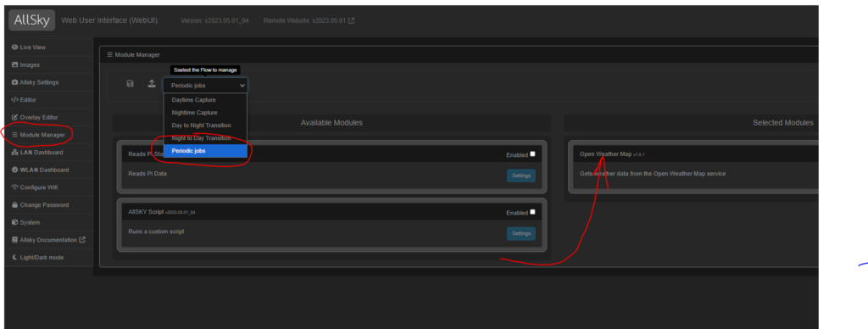The width and height of the screenshot is (868, 329).
Task: Click 'Reads Pi Data' description text
Action: click(x=147, y=173)
